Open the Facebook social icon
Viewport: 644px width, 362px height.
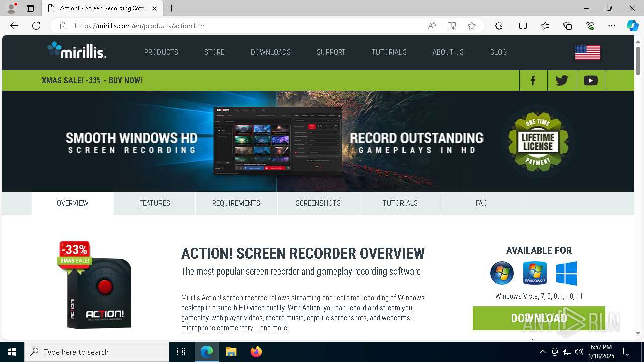pos(533,80)
